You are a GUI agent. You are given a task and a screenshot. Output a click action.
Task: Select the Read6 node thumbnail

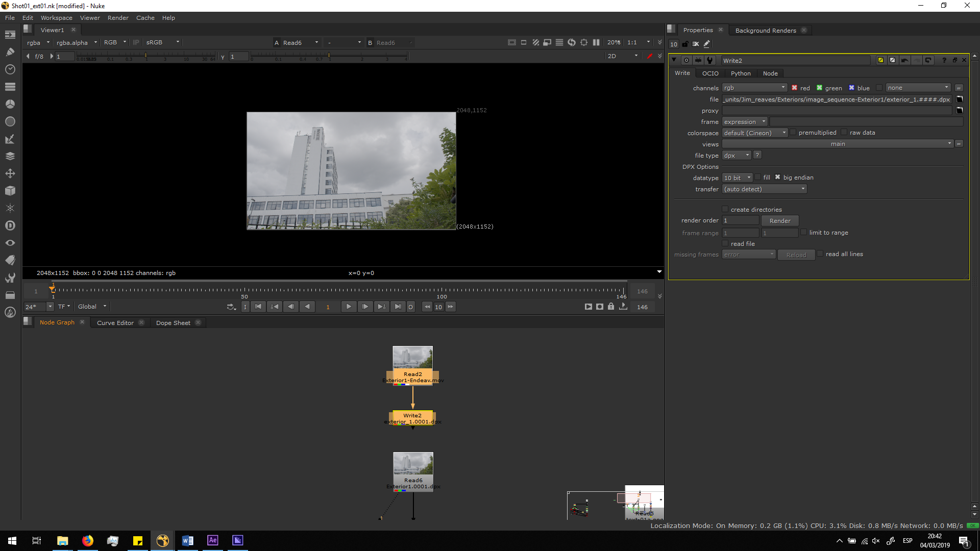(413, 463)
